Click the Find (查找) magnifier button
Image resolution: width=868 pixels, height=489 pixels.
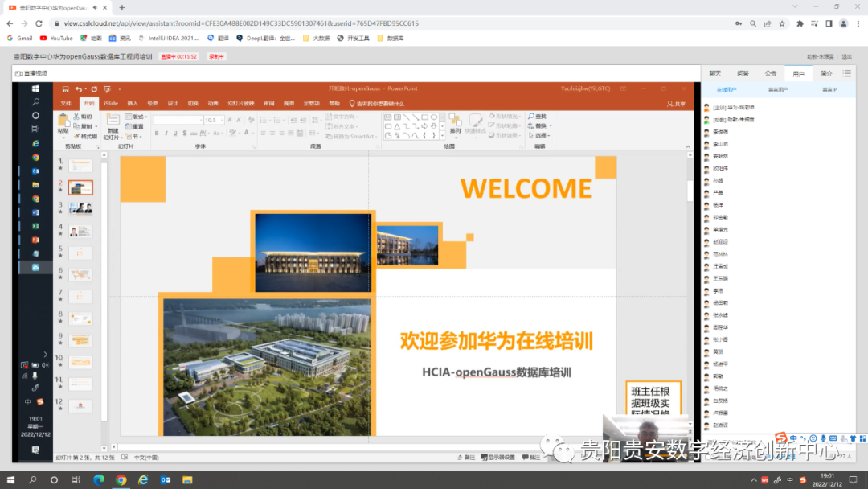tap(538, 117)
